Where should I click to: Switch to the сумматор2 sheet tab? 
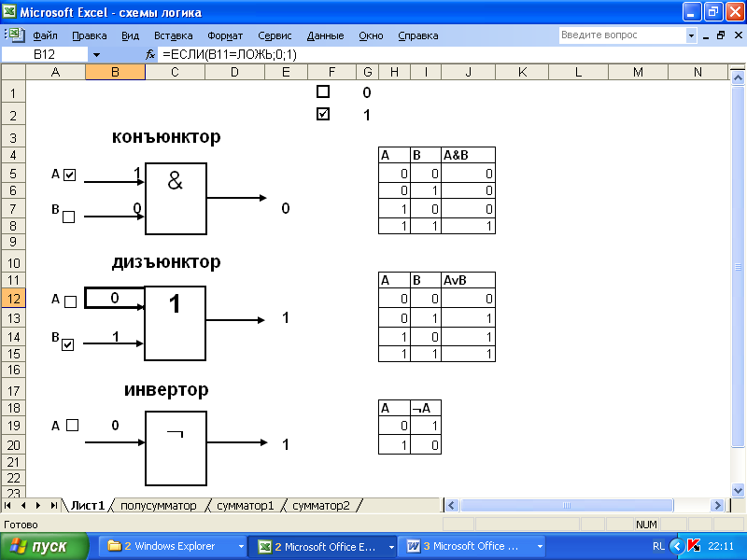tap(320, 505)
